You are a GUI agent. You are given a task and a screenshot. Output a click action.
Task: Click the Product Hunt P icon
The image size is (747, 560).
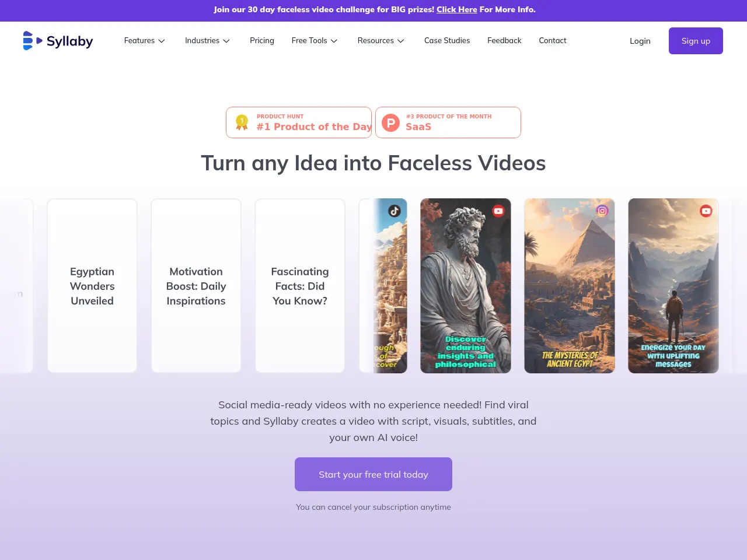coord(390,123)
